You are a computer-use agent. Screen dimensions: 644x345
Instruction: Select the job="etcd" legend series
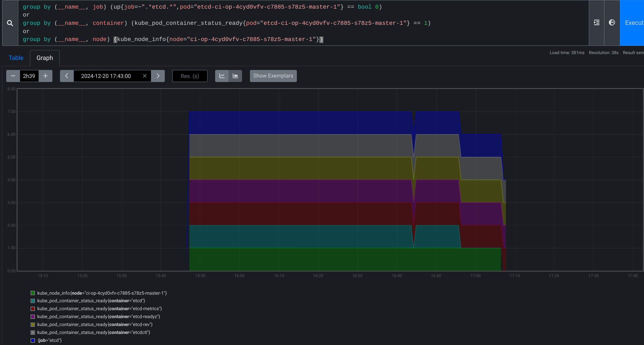click(x=50, y=341)
